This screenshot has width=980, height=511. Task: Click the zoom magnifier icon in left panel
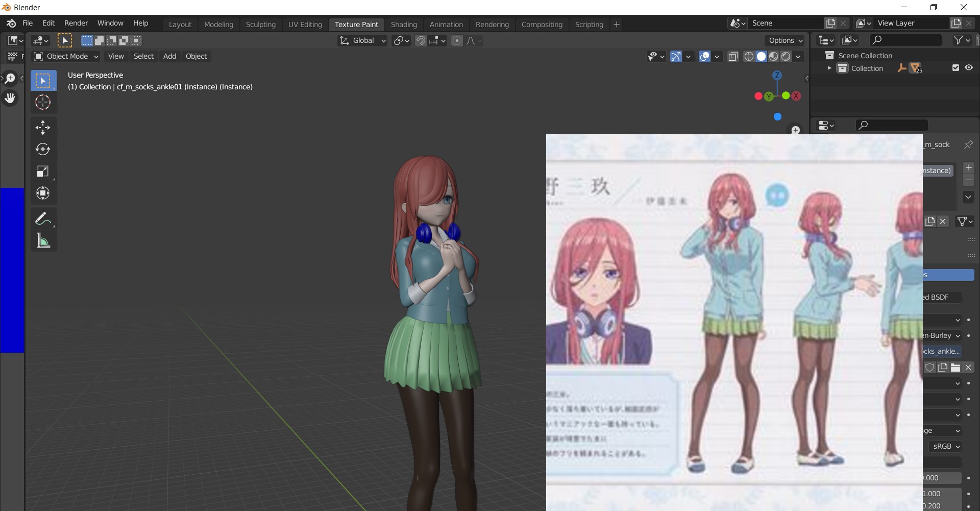10,78
